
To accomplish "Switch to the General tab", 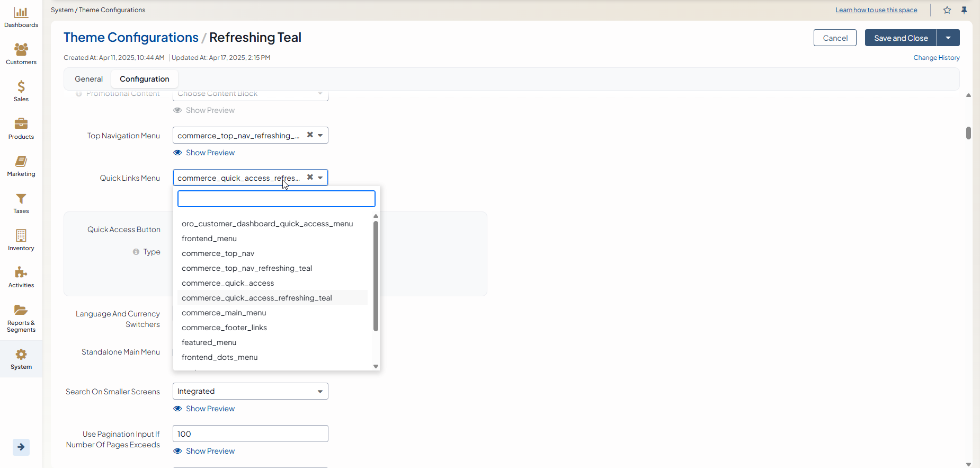I will (x=88, y=79).
